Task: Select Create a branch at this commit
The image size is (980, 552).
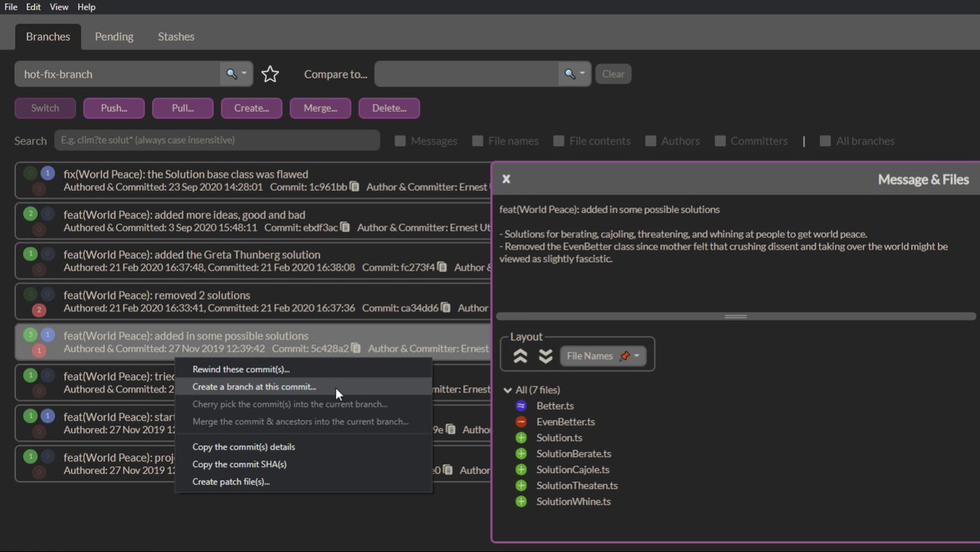Action: 254,386
